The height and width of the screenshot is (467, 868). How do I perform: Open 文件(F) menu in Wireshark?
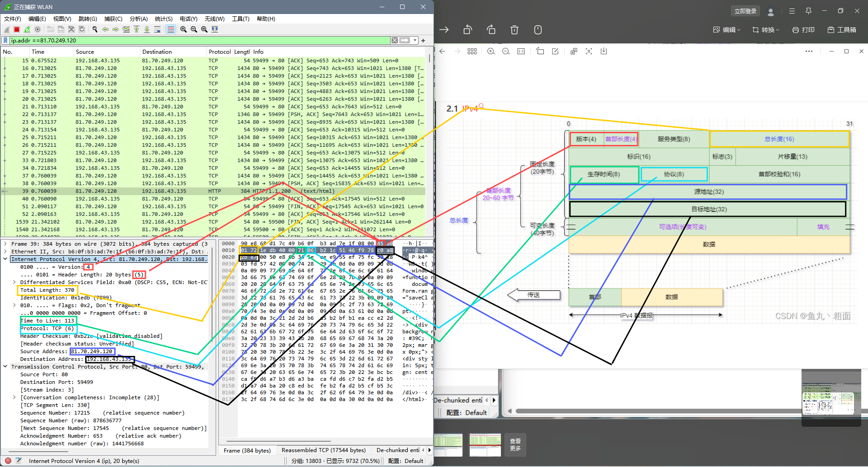pos(13,19)
